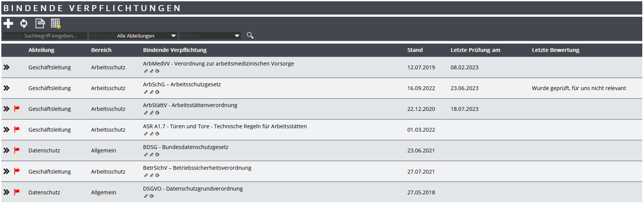Click the refresh list icon
Viewport: 644px width, 204px height.
coord(24,23)
